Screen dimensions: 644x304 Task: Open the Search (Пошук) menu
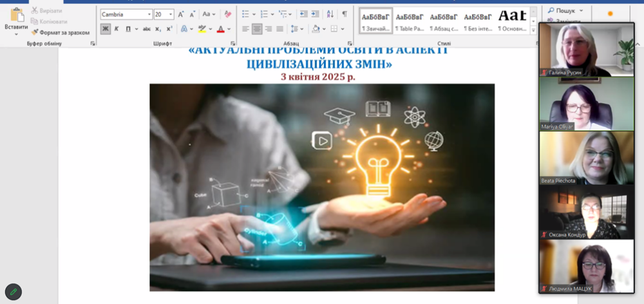tap(565, 10)
